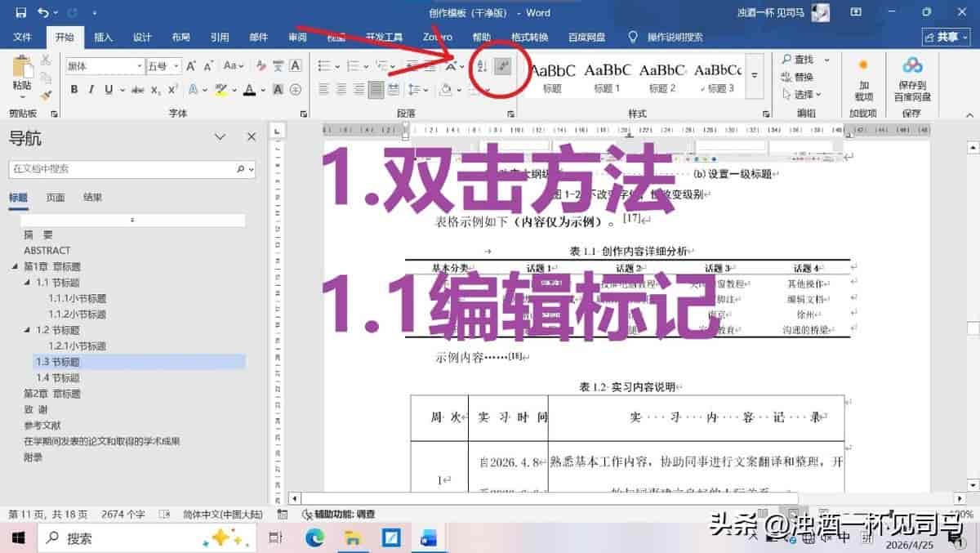Click the 加载项 add-ins icon

(x=863, y=78)
